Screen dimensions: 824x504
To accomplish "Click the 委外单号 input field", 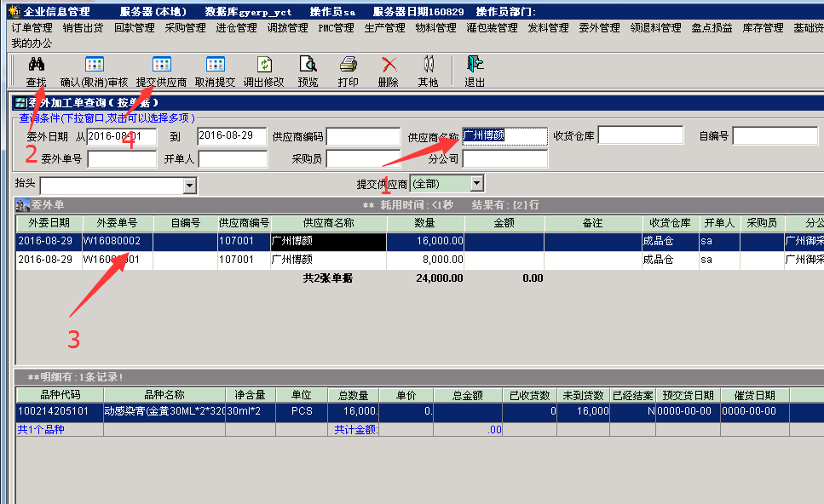I will [x=122, y=159].
